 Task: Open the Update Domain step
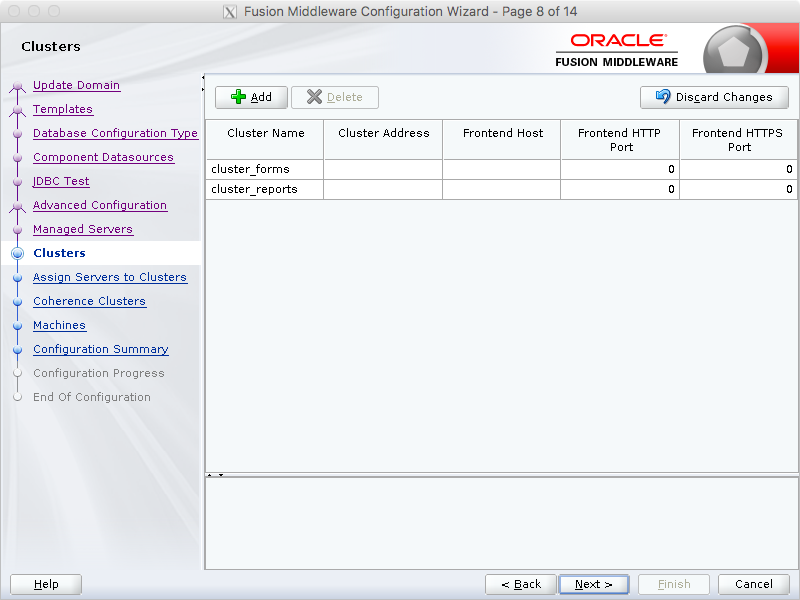(x=77, y=85)
